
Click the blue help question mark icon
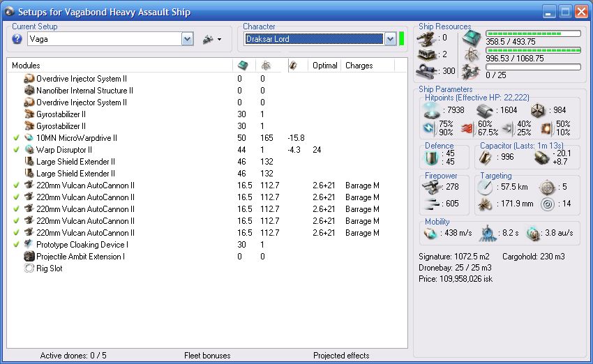click(17, 39)
